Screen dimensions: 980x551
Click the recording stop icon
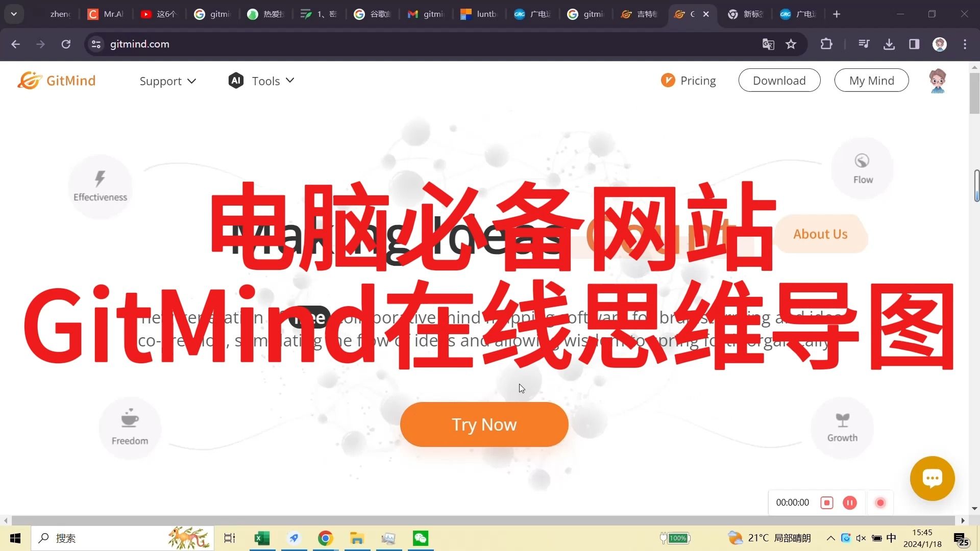[826, 503]
